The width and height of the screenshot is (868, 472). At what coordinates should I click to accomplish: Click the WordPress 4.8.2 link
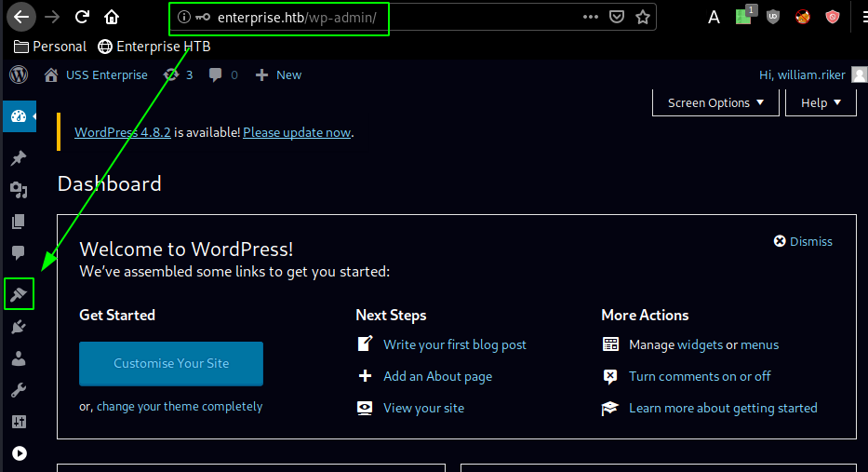coord(123,132)
